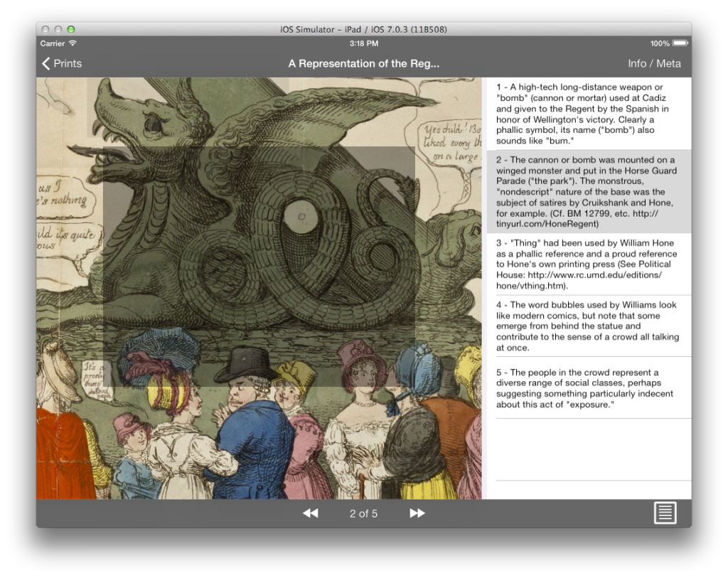Click the title "A Representation of the Reg..."
Screen dimensions: 728x578
pyautogui.click(x=363, y=63)
